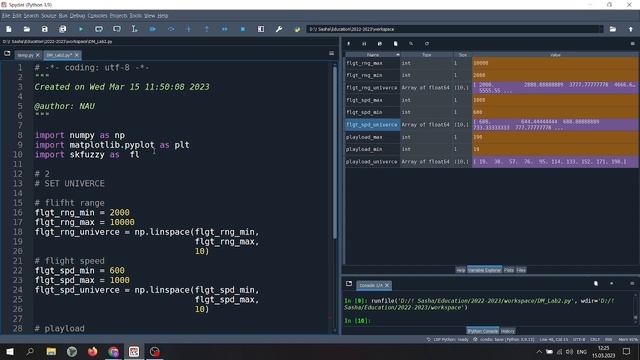Stop debugging

[243, 29]
